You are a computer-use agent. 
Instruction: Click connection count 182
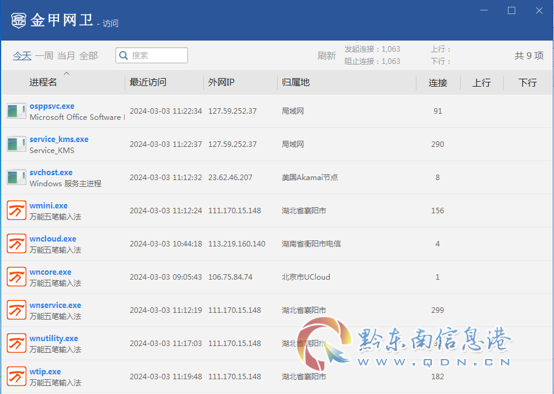[x=437, y=377]
